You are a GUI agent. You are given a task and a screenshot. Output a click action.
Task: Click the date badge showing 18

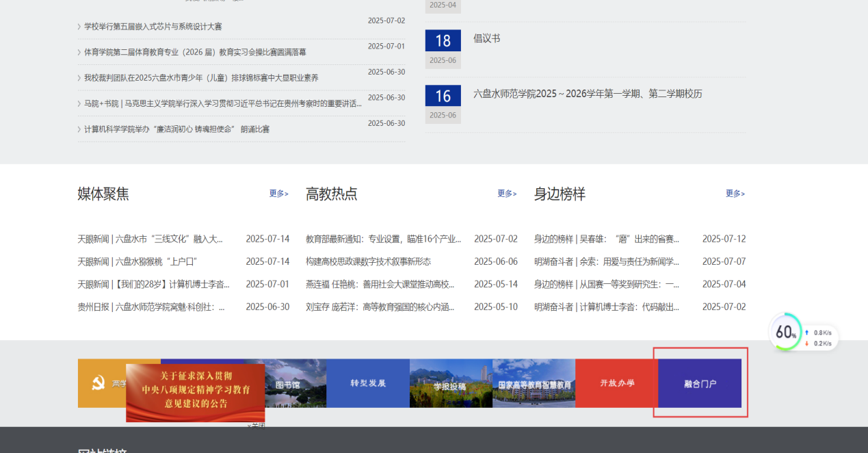[443, 41]
